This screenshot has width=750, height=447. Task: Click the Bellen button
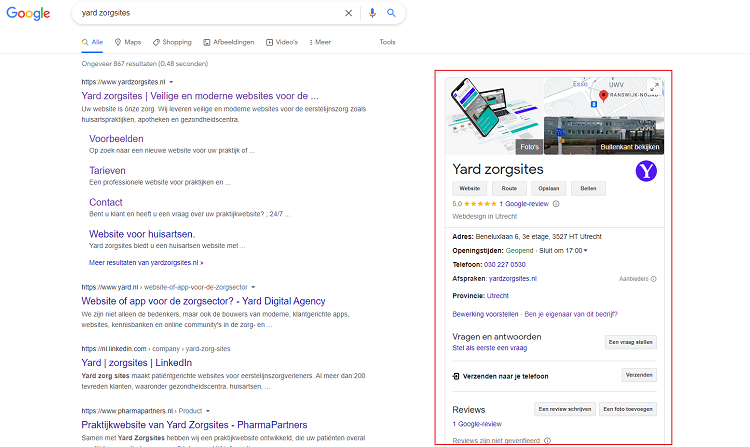click(588, 188)
